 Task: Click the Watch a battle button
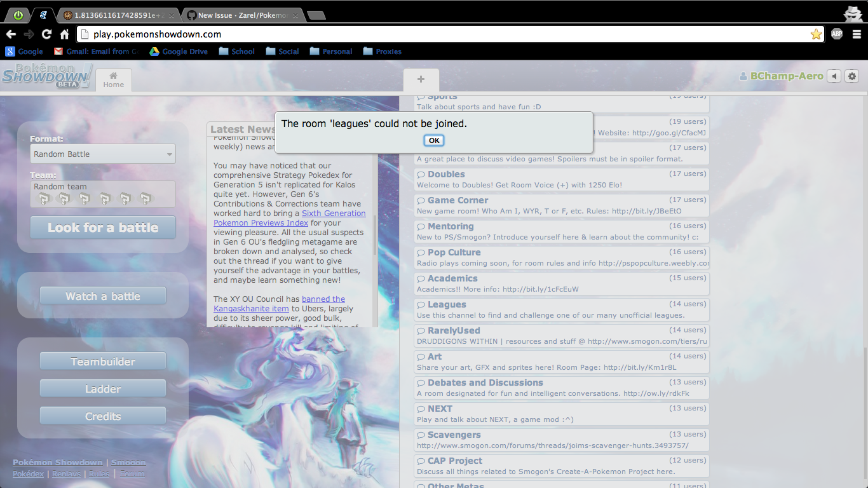[103, 296]
